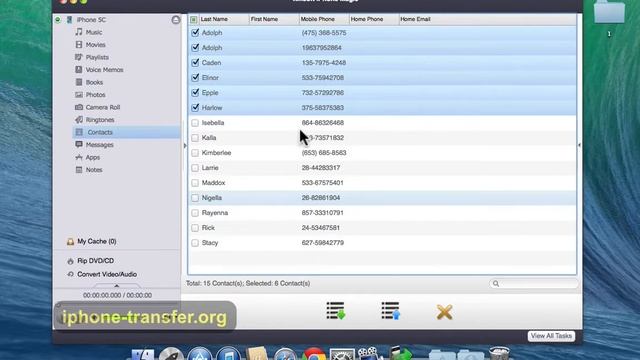Check the Isabella contact checkbox
The image size is (640, 360).
195,123
